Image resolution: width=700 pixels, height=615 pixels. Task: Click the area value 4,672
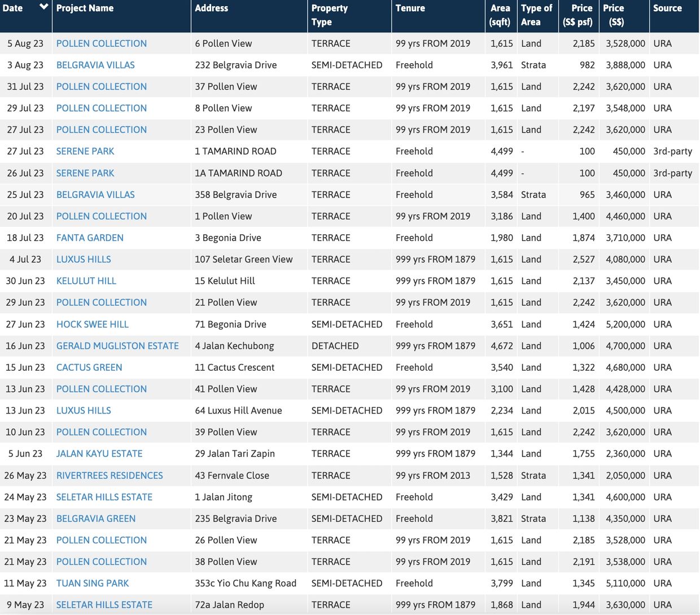[502, 346]
